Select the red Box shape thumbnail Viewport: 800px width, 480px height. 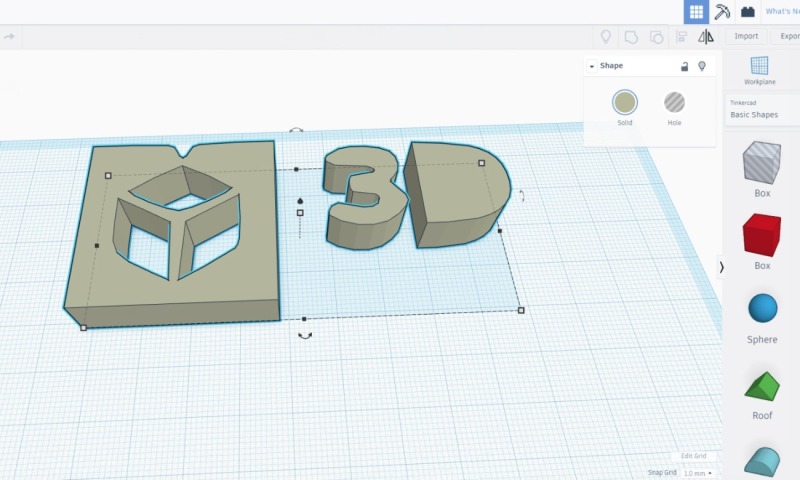click(761, 236)
